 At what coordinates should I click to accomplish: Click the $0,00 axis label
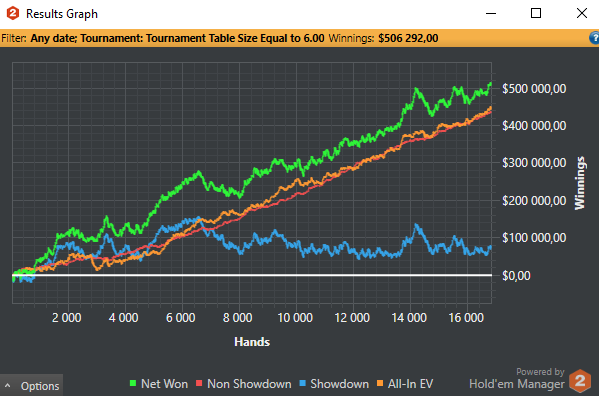[x=516, y=275]
